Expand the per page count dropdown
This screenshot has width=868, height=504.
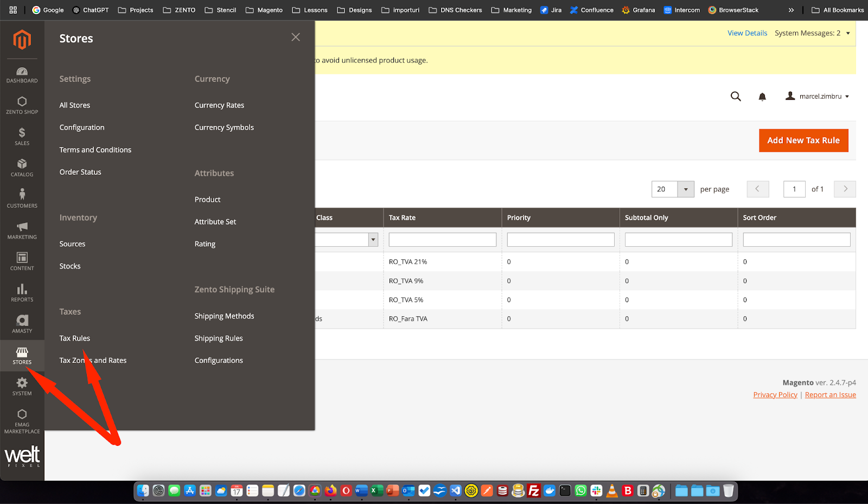[x=686, y=189]
